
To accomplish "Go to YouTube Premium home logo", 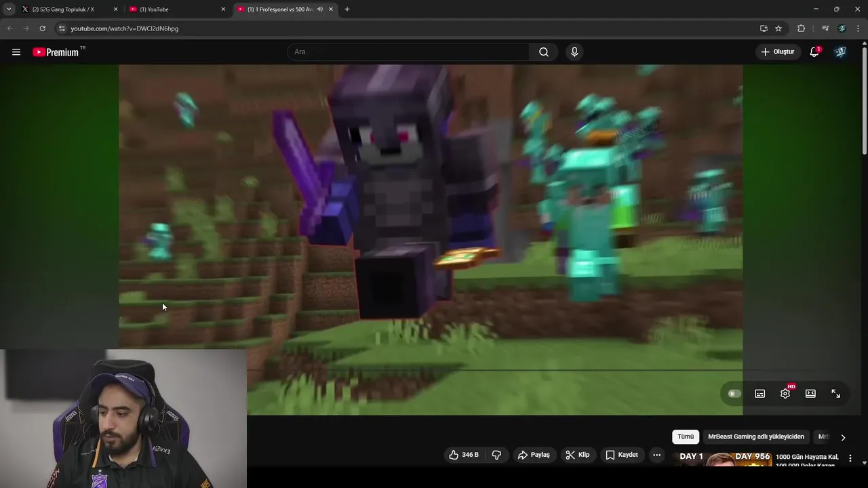I will 57,52.
